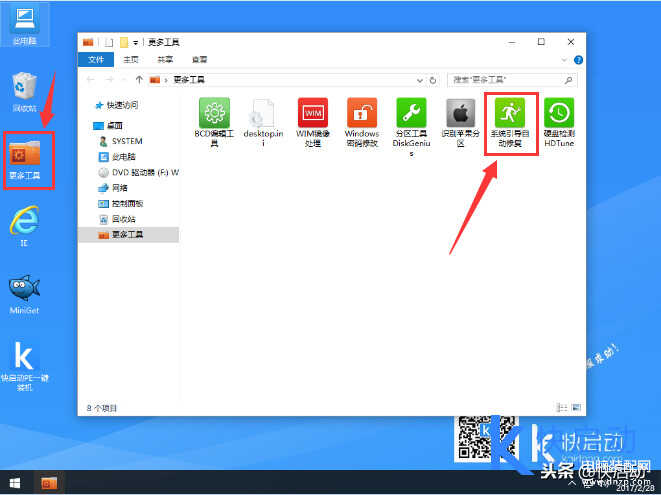This screenshot has height=495, width=661.
Task: Open the recent locations dropdown arrow
Action: [x=124, y=80]
